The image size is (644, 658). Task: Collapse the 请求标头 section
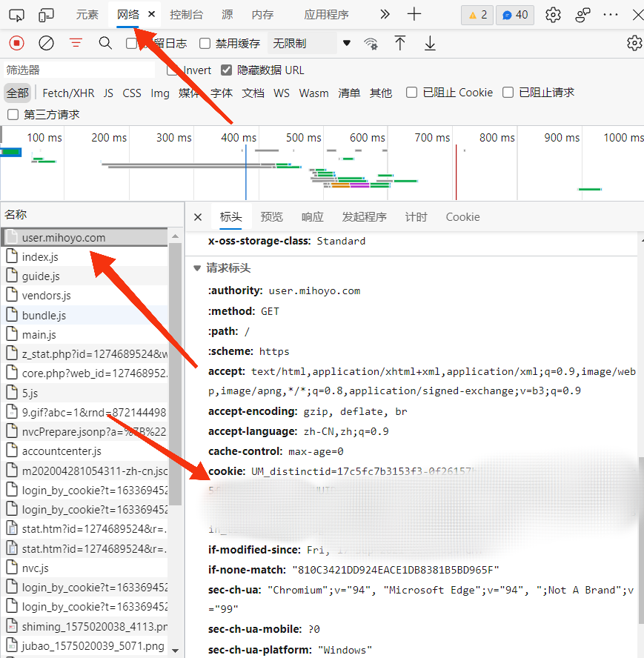click(x=197, y=268)
